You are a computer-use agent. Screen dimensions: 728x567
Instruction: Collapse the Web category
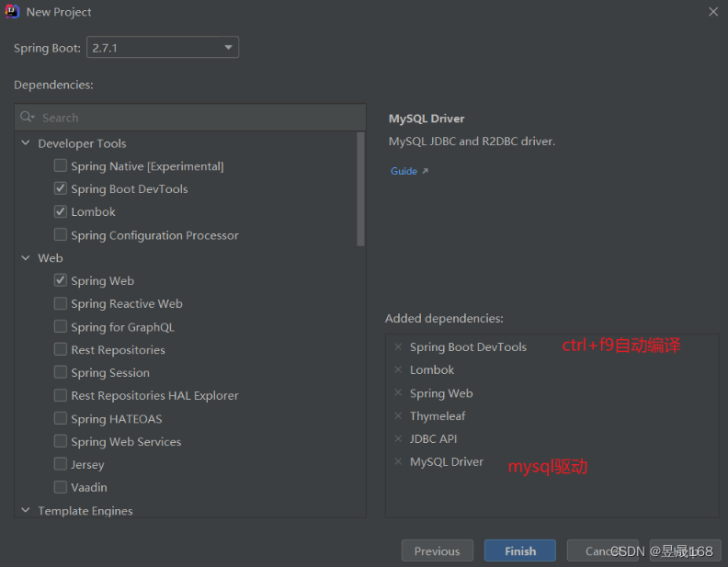(x=26, y=257)
